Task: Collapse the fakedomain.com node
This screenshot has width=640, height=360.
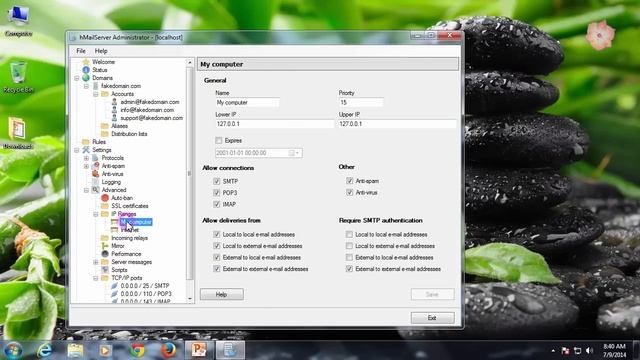Action: (x=86, y=86)
